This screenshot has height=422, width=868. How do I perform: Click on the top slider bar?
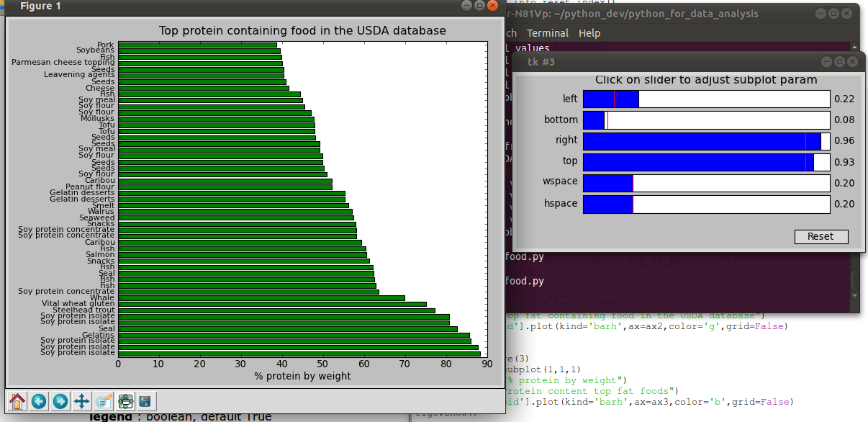click(x=706, y=162)
